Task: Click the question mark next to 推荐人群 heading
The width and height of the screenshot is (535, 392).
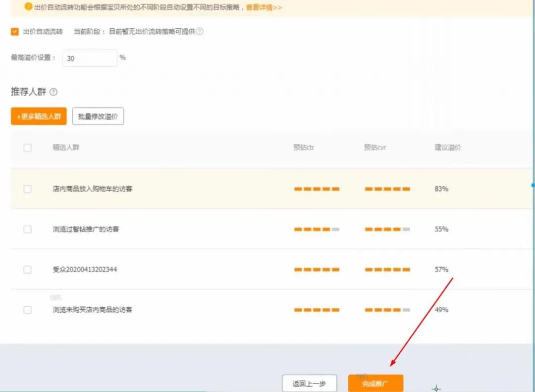Action: [x=53, y=92]
